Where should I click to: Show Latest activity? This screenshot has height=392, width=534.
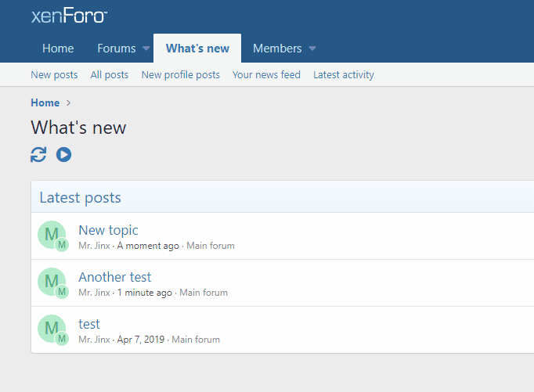[344, 75]
